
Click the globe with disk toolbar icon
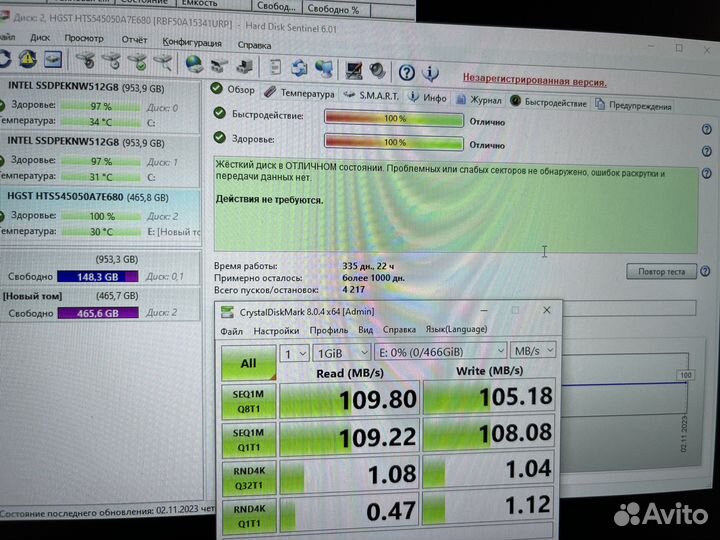tap(194, 64)
